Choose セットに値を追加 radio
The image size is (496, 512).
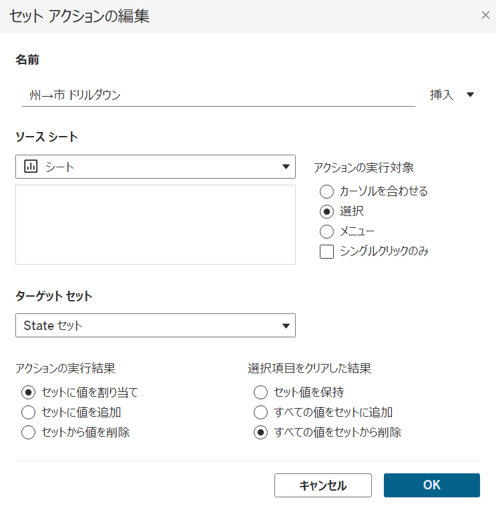28,412
